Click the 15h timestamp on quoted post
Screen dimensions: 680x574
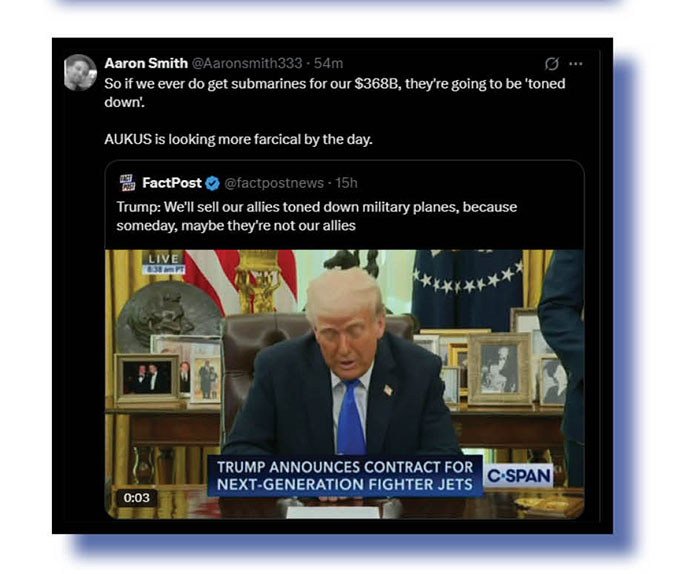click(347, 183)
